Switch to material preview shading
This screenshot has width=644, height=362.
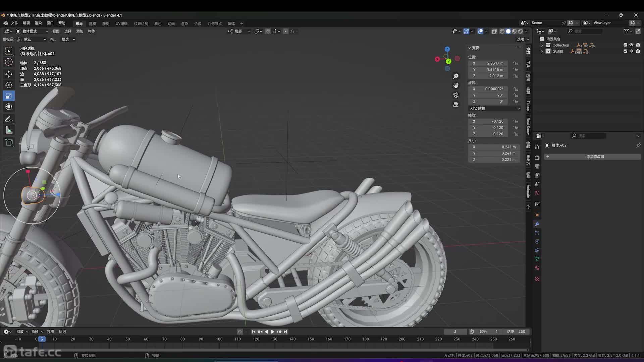tap(514, 31)
